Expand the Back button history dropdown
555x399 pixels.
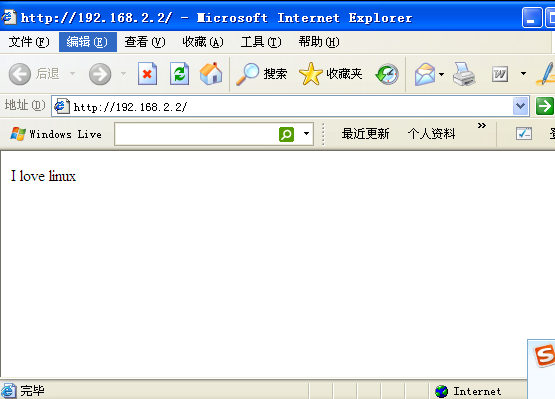73,74
